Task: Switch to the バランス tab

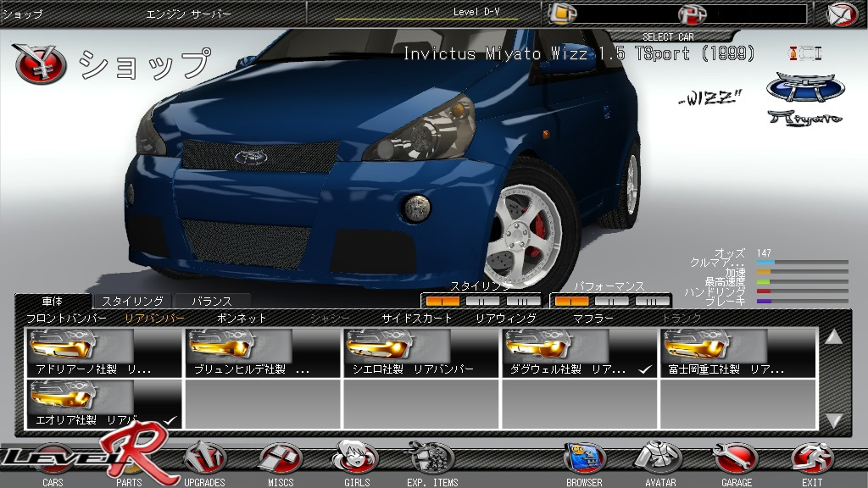Action: [211, 301]
